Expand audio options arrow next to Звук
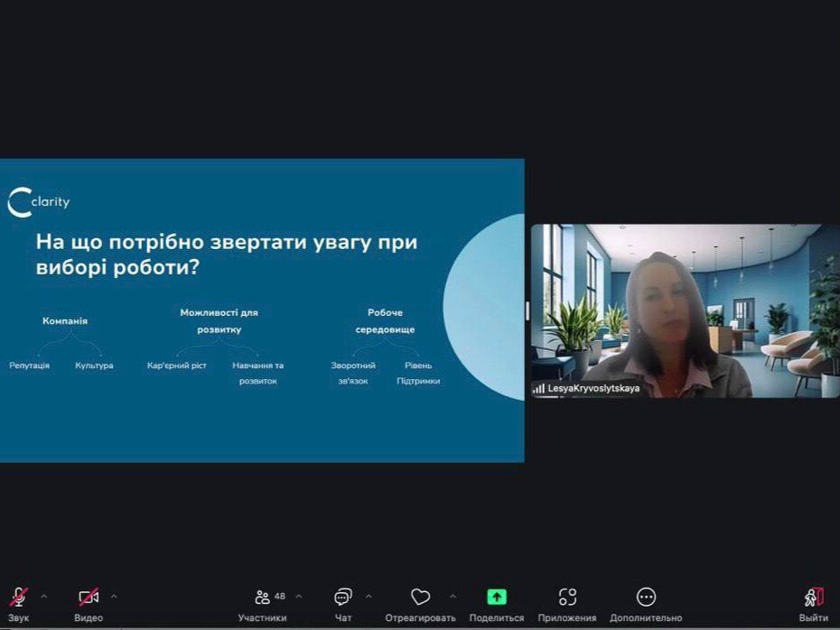The width and height of the screenshot is (840, 630). click(44, 596)
